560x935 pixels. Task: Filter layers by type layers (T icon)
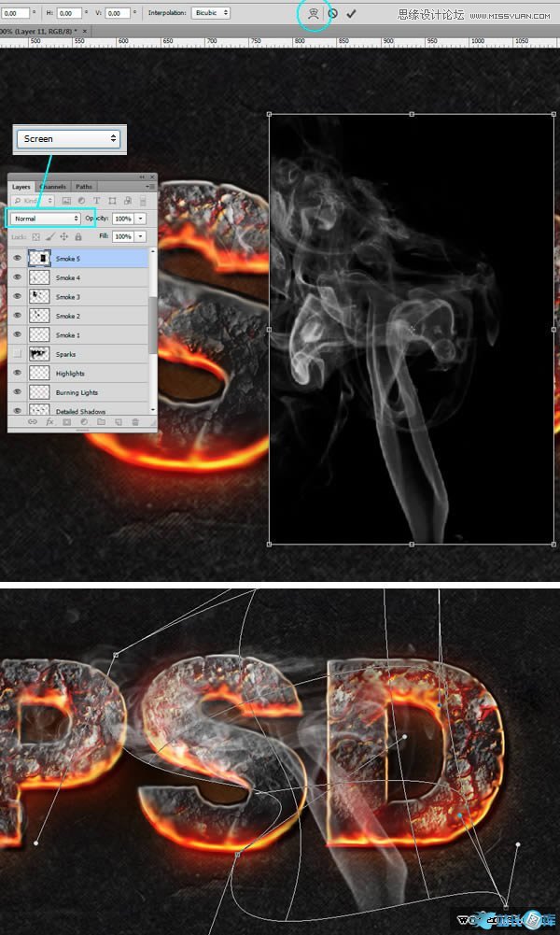97,201
